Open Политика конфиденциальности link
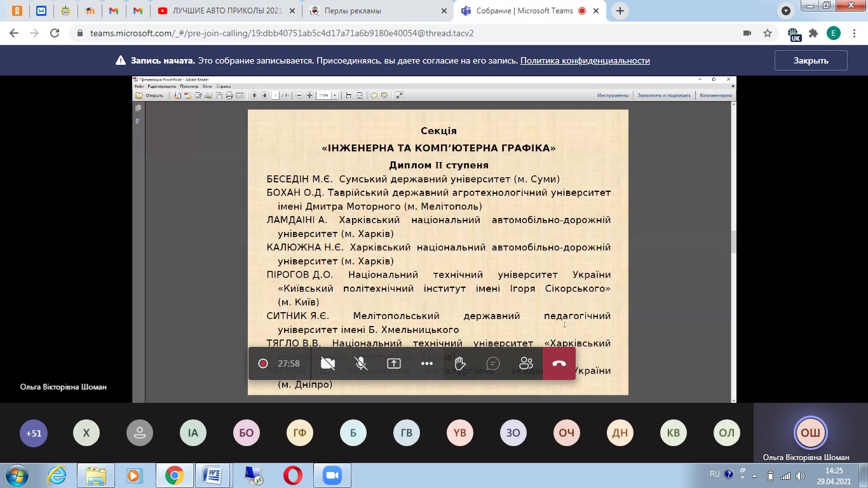The width and height of the screenshot is (868, 488). pos(585,61)
